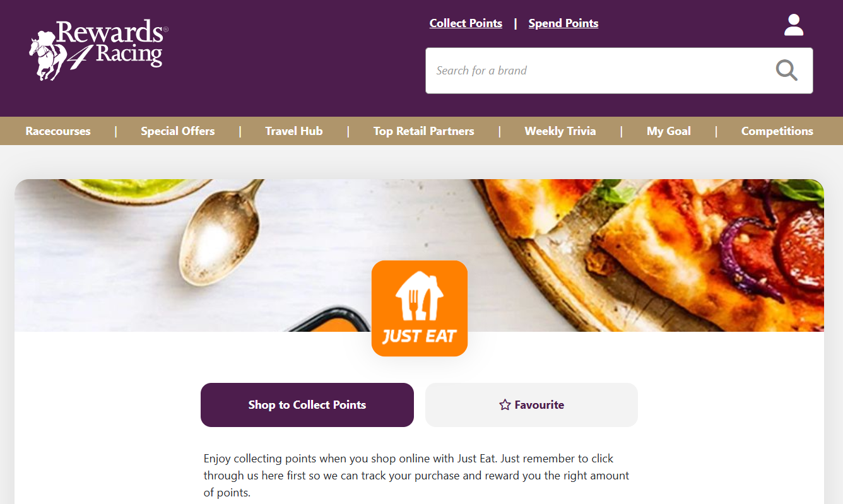
Task: Open the user account profile icon
Action: (x=793, y=25)
